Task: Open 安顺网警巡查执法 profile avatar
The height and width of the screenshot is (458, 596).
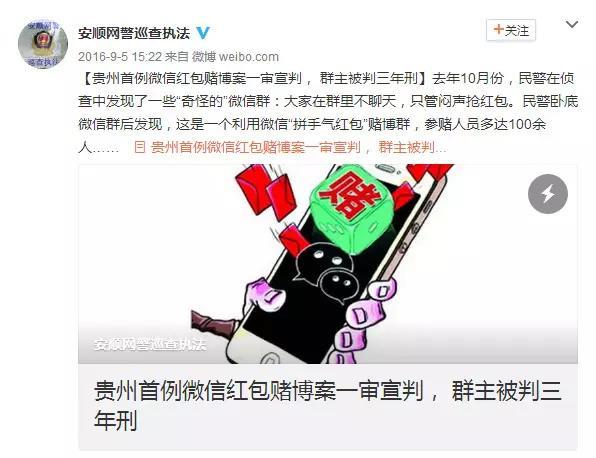Action: coord(43,45)
